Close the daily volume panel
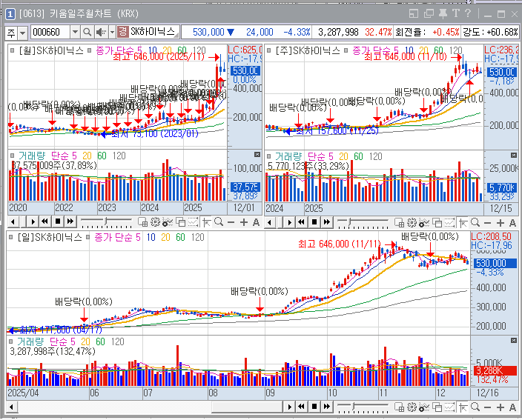The width and height of the screenshot is (522, 420). tap(514, 340)
